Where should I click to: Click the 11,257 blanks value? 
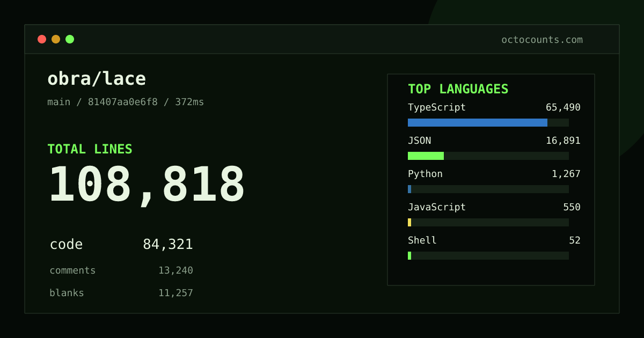[x=175, y=293]
